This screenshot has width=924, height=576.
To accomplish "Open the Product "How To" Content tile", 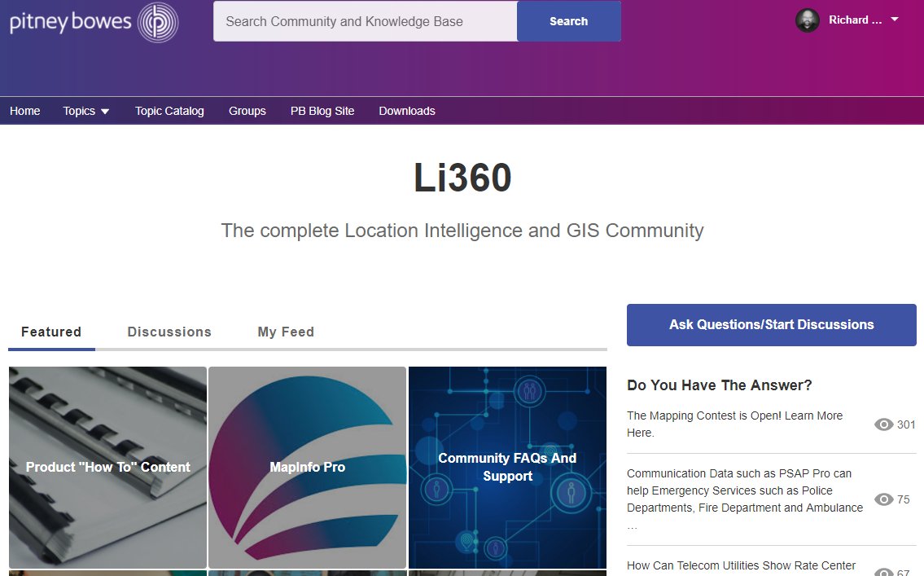I will 107,467.
